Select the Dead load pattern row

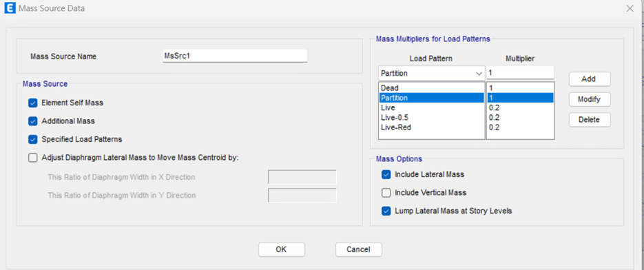tap(431, 88)
